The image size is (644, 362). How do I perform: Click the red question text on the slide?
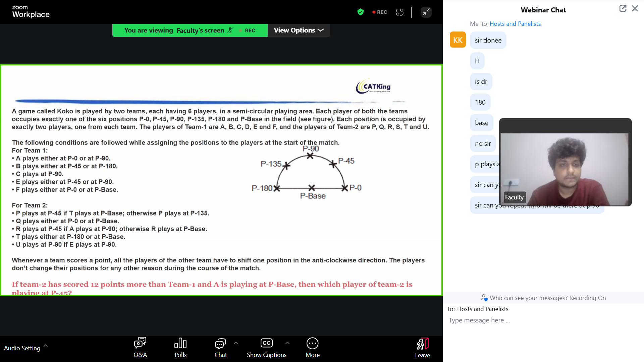(212, 288)
